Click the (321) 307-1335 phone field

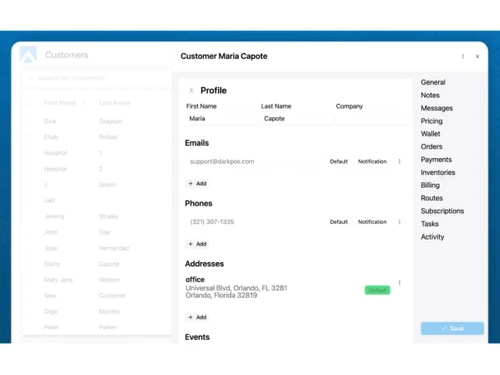(x=253, y=222)
